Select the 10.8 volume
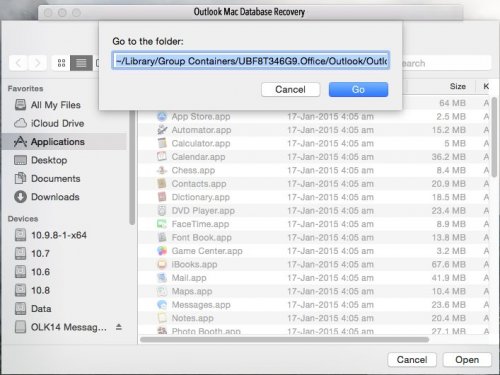 32,290
